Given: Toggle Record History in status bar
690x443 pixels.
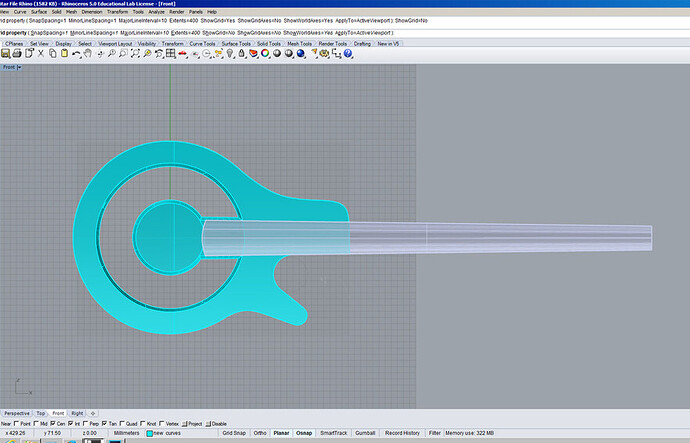Looking at the screenshot, I should click(403, 433).
